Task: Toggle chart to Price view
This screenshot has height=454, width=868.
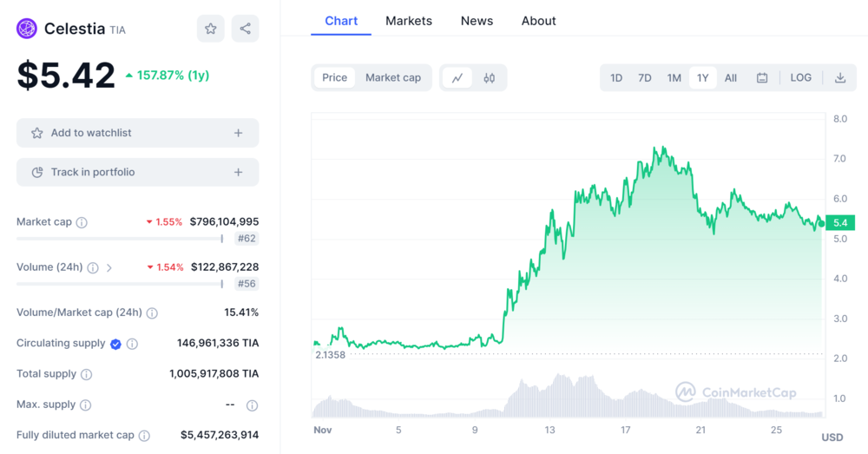Action: coord(334,78)
